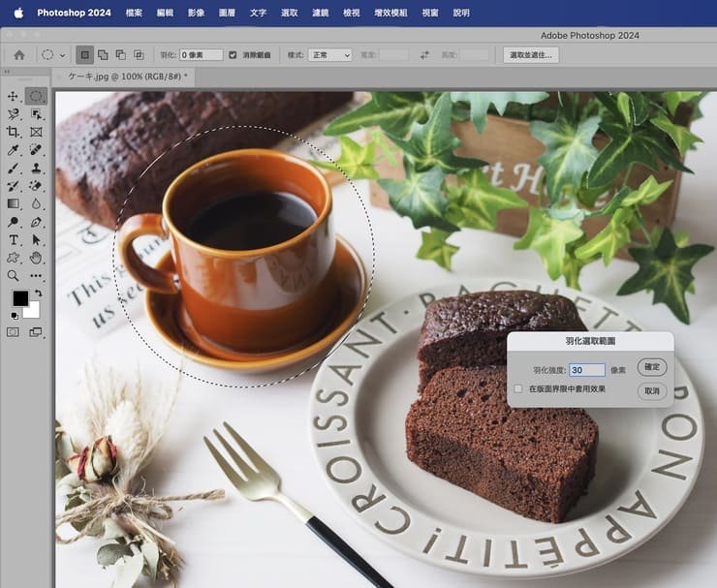Enable 在版面界限中套用效果 checkbox
Viewport: 717px width, 588px height.
(518, 388)
